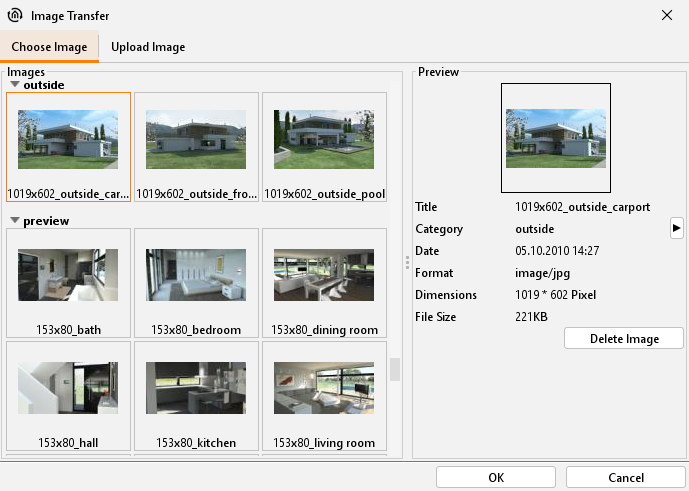Choose the 153x80_kitchen thumbnail

(x=196, y=396)
